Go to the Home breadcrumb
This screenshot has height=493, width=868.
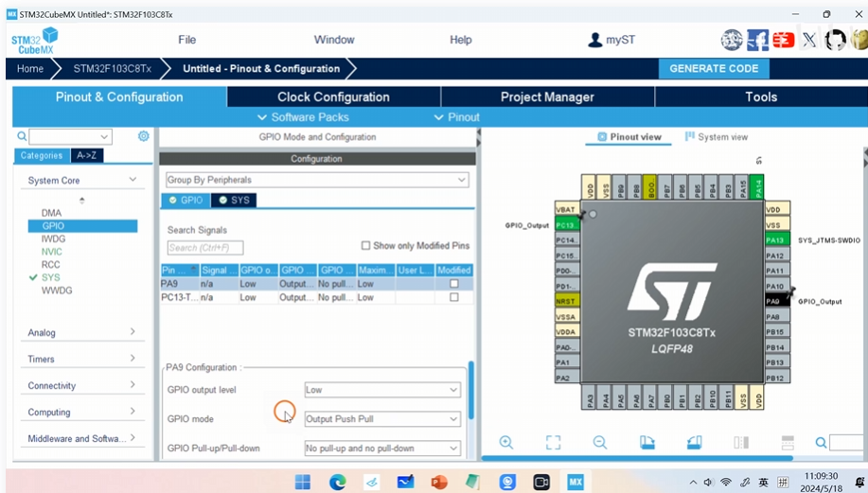(30, 69)
